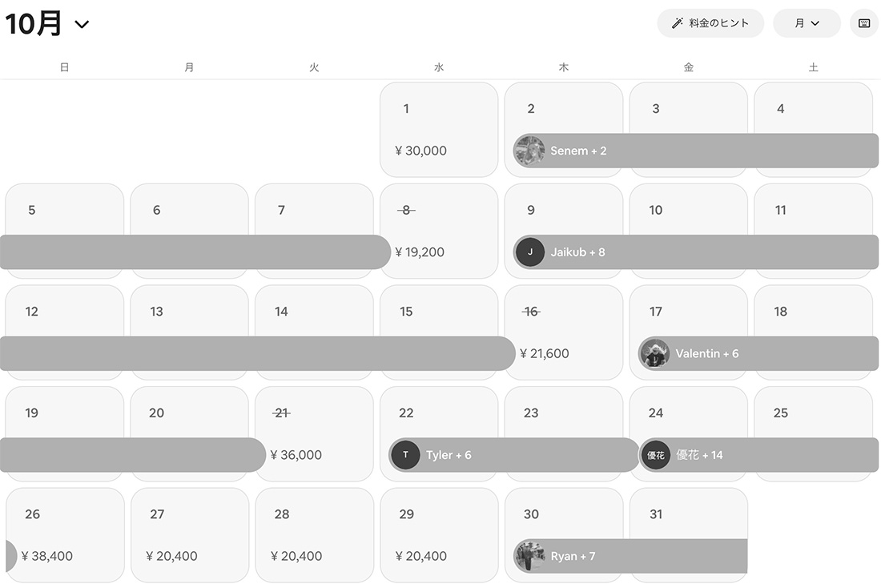Image resolution: width=881 pixels, height=588 pixels.
Task: Expand the 10月 month selector chevron
Action: tap(82, 25)
